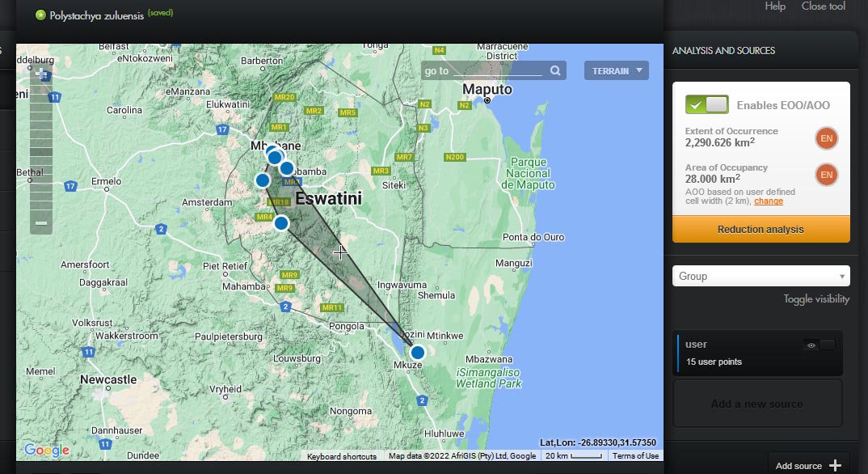868x474 pixels.
Task: Open the Help menu item
Action: click(775, 6)
